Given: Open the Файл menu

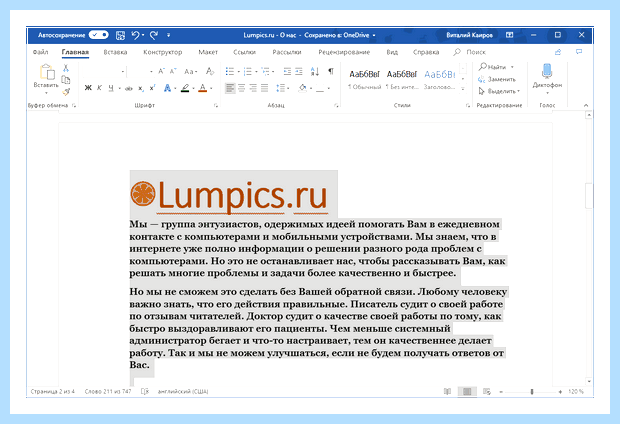Looking at the screenshot, I should (40, 52).
